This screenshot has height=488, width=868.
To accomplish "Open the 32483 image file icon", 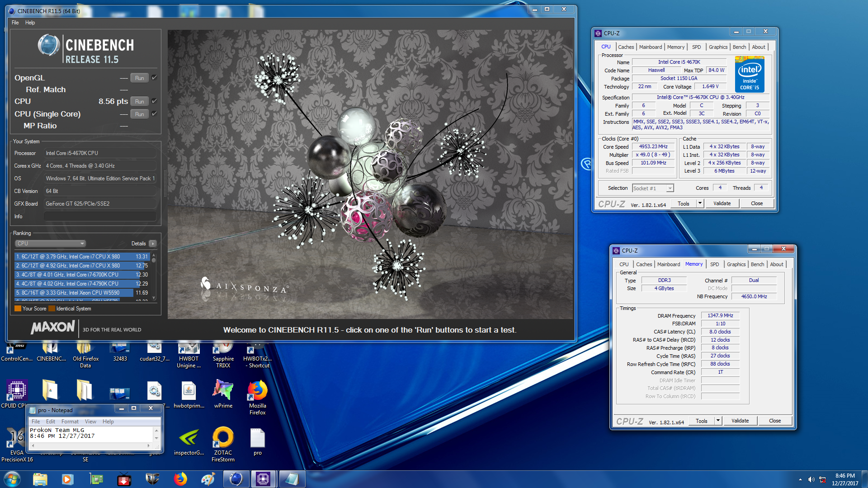I will pos(120,352).
